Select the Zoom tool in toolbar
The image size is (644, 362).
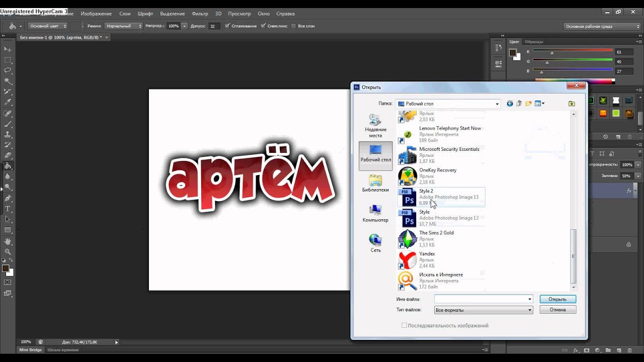[x=8, y=251]
